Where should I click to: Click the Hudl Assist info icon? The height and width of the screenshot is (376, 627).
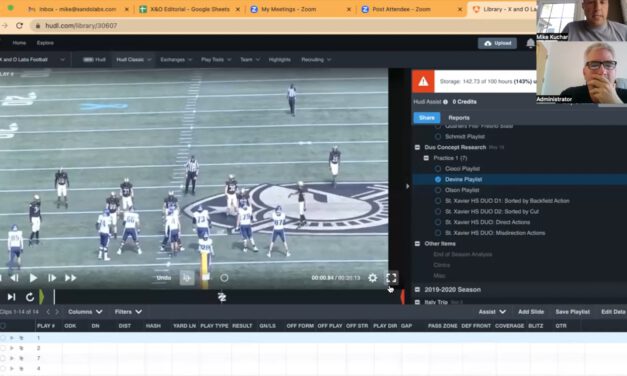[x=445, y=102]
